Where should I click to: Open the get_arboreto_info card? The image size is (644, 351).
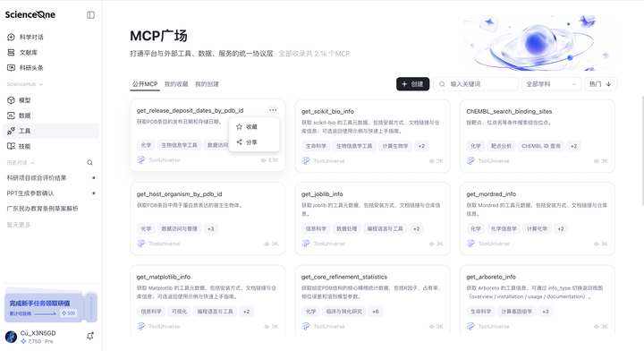coord(537,300)
